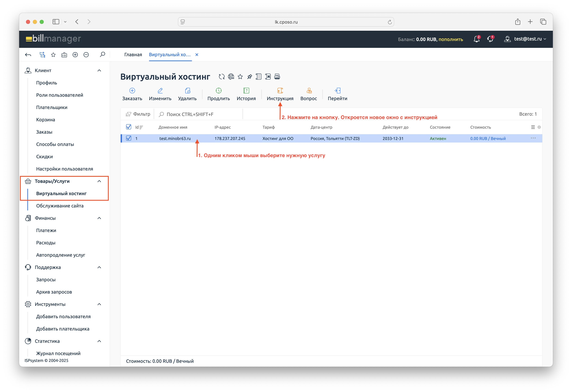
Task: Toggle the select-all checkbox in the table header
Action: click(x=128, y=127)
